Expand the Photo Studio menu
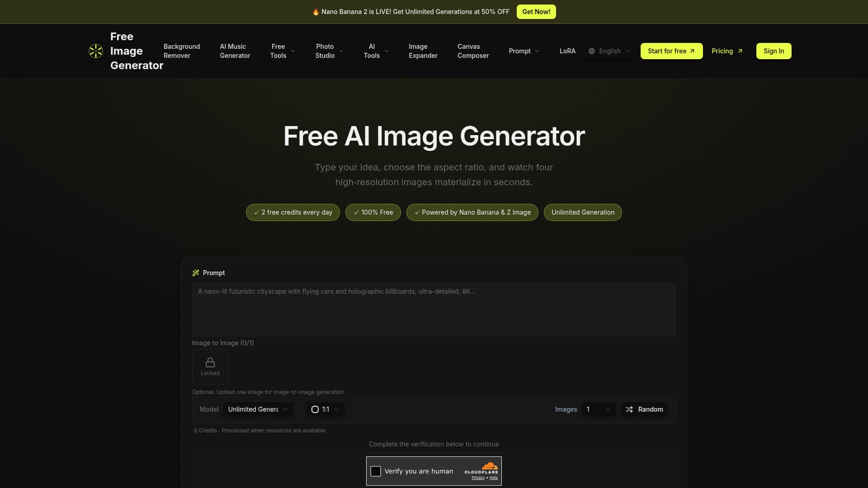The image size is (868, 488). click(329, 51)
